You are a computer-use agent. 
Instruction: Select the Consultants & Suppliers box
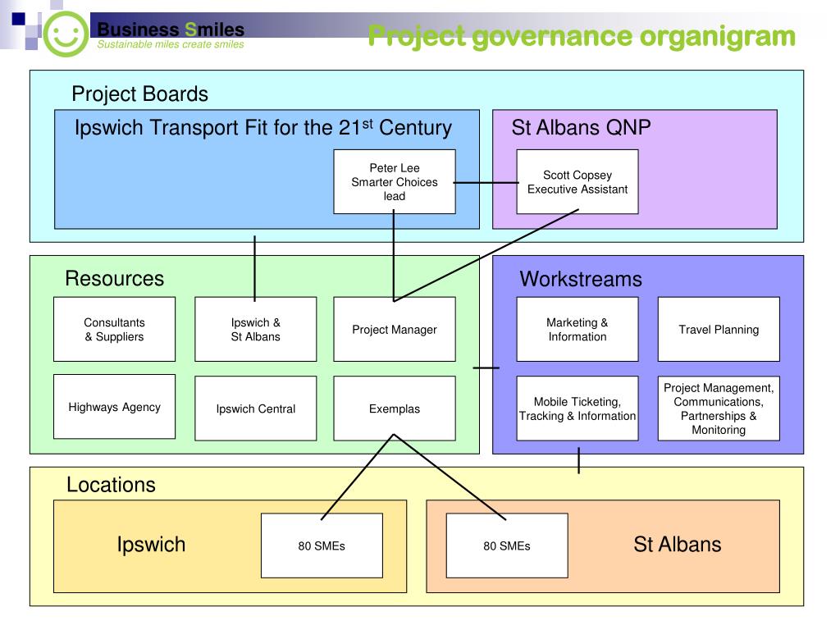click(x=114, y=330)
